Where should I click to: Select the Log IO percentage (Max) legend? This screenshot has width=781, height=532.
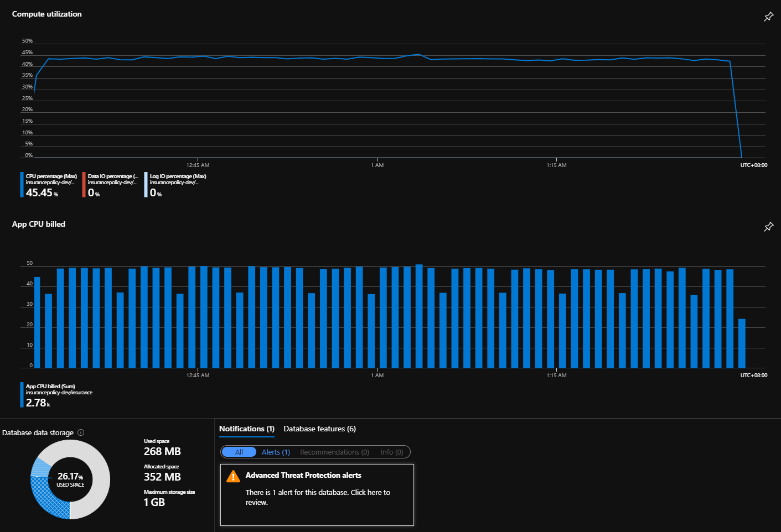pos(175,185)
